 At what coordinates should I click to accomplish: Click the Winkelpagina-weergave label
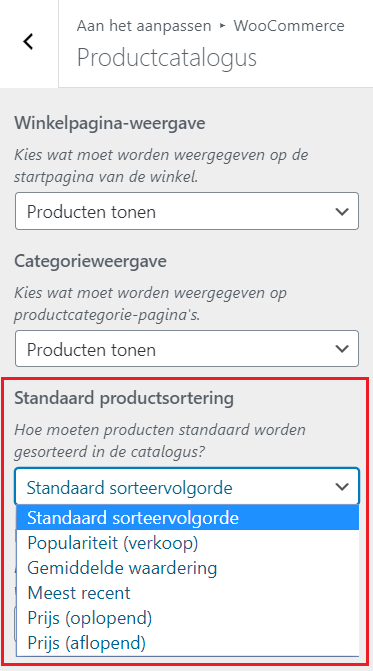[110, 123]
